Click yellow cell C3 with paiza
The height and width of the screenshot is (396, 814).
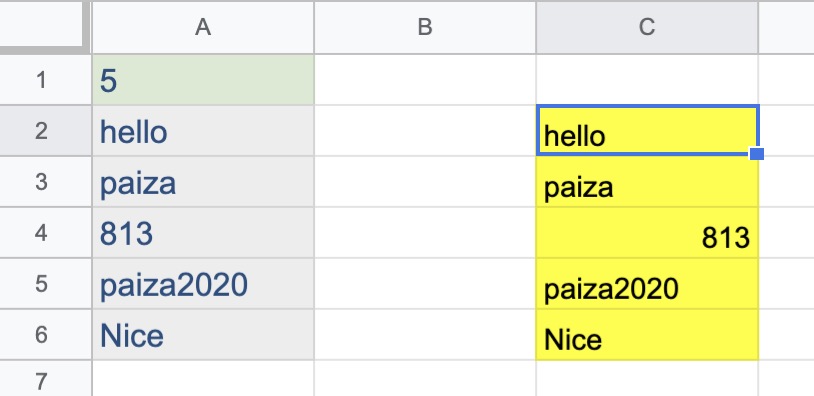click(x=647, y=182)
